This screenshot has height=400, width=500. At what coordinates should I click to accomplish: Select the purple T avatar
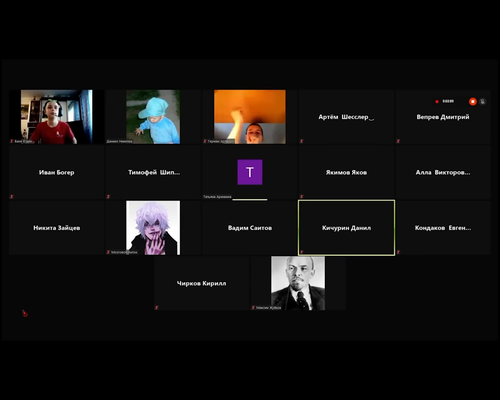tap(250, 172)
